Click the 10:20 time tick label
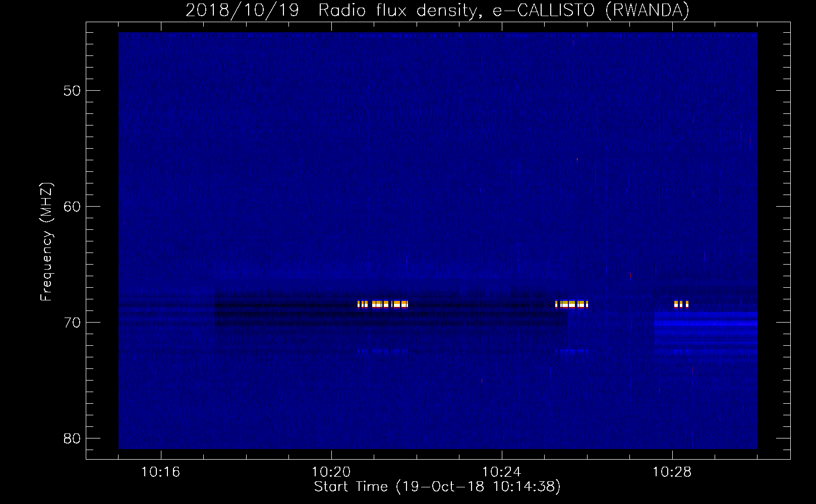The width and height of the screenshot is (816, 504). 331,472
